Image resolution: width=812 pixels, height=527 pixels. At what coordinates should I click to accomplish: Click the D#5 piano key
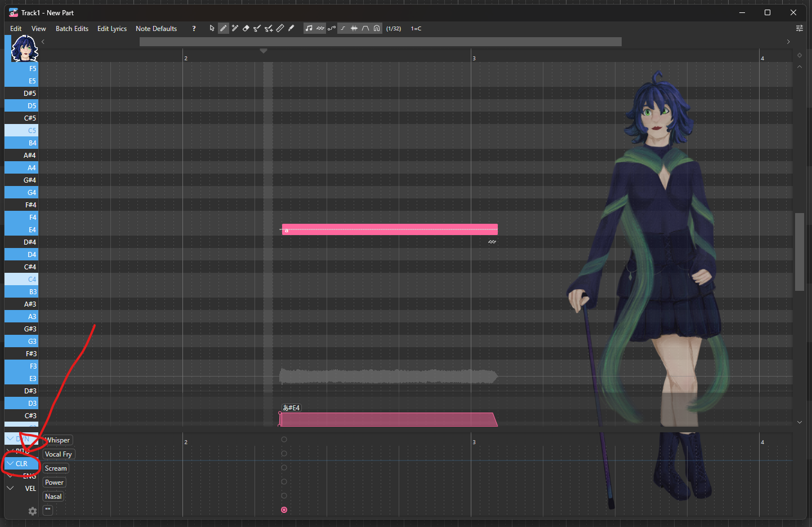click(x=21, y=93)
